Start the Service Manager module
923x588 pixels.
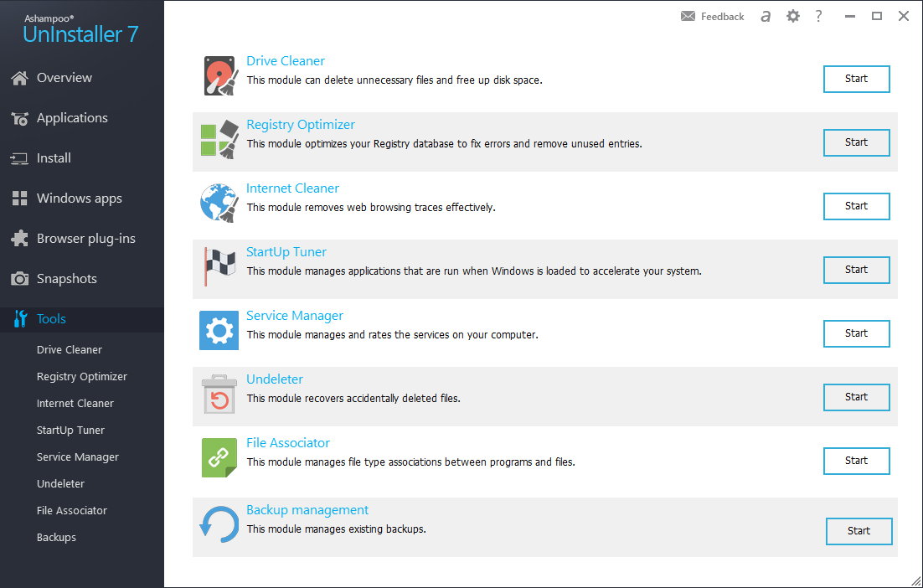tap(856, 333)
